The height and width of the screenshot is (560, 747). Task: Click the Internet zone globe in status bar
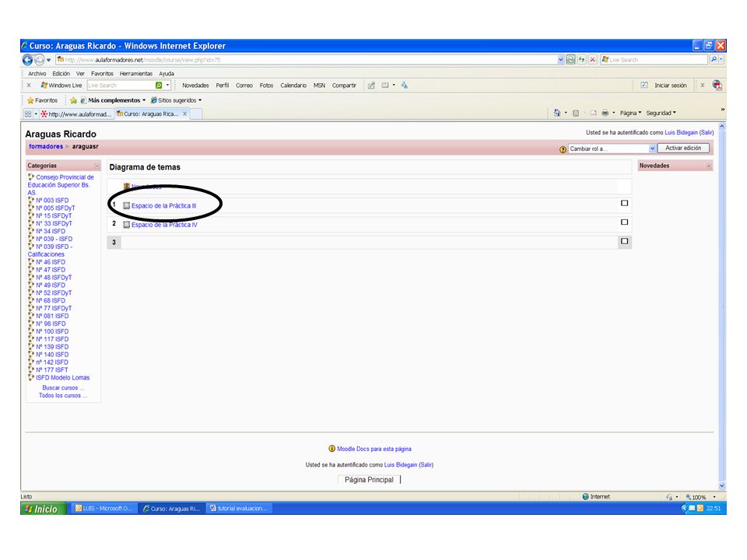tap(585, 497)
